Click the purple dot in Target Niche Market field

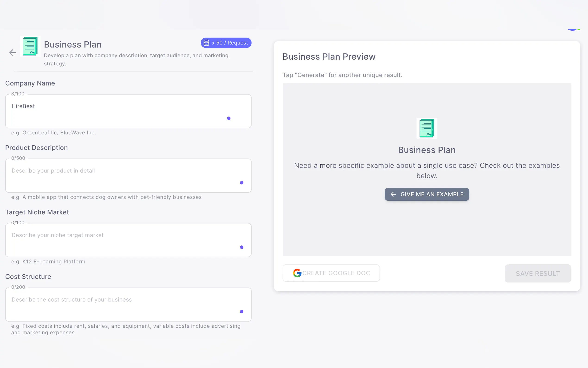[241, 247]
